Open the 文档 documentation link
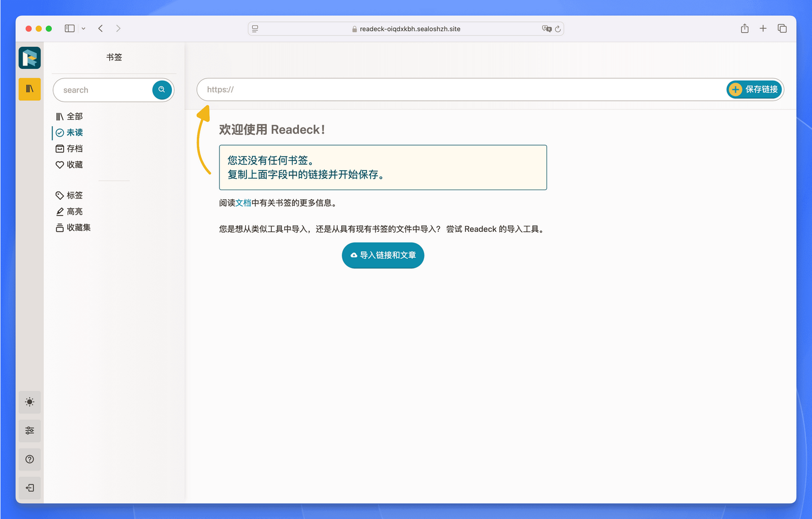This screenshot has height=519, width=812. 245,202
